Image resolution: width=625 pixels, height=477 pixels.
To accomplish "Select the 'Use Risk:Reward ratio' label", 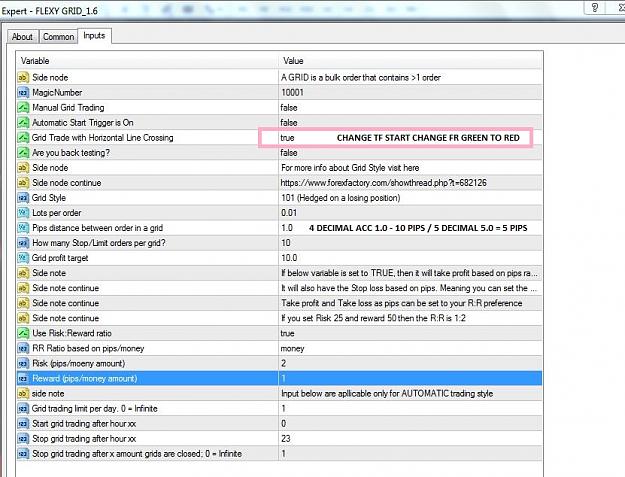I will (72, 333).
